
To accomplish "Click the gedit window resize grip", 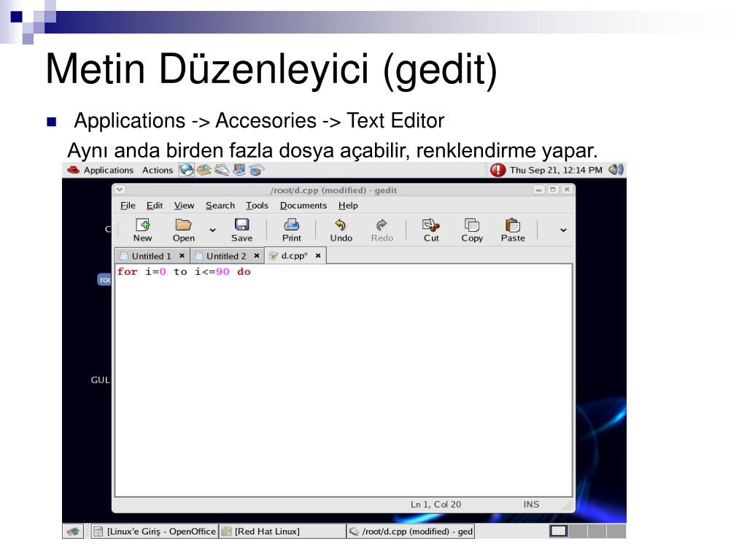I will [568, 506].
